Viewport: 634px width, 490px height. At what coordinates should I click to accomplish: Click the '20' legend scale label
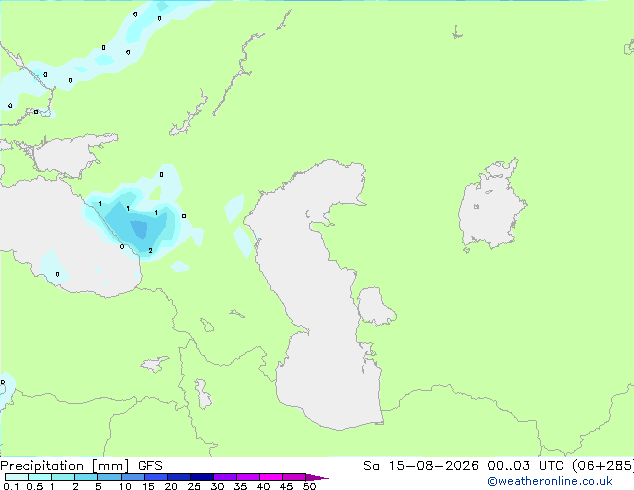click(x=171, y=486)
